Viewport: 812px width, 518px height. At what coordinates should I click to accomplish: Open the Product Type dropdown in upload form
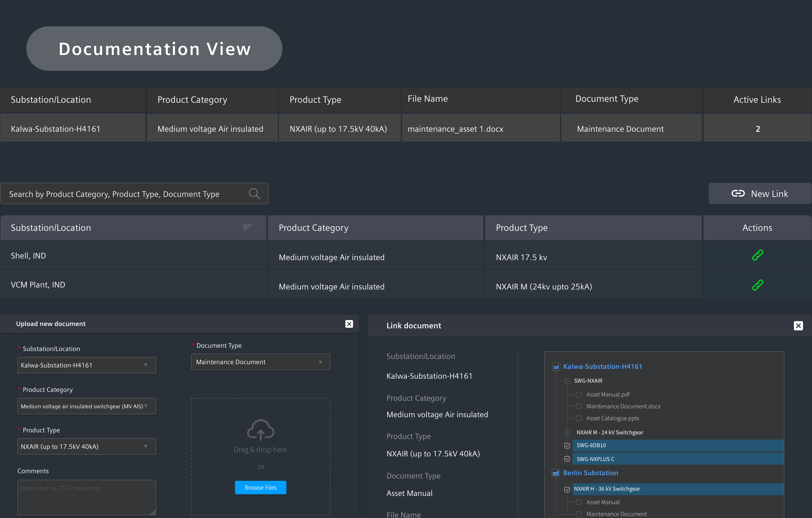(87, 447)
